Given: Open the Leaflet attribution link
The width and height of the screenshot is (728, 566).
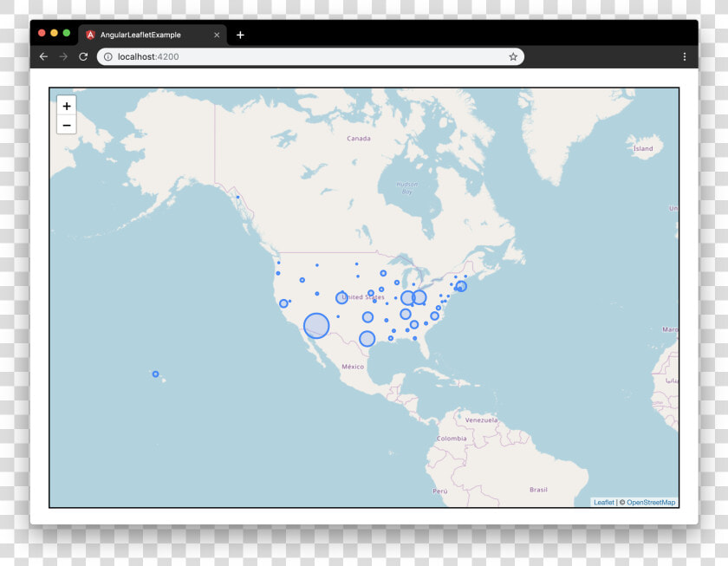Looking at the screenshot, I should [603, 503].
